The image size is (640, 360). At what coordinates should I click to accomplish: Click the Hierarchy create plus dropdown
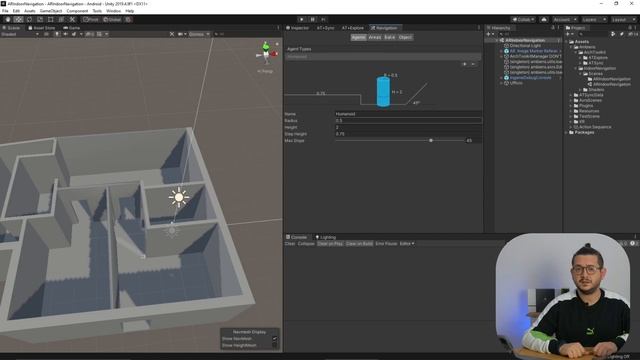click(490, 34)
